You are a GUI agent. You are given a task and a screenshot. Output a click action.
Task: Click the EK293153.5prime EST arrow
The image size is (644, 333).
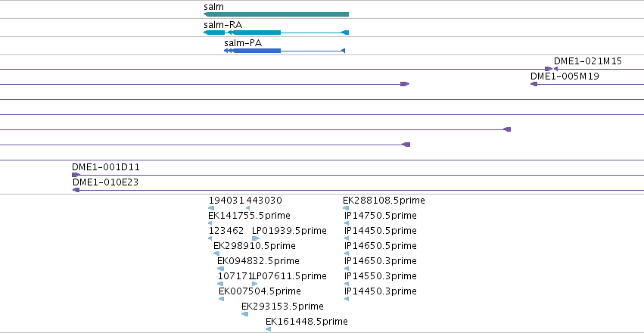click(244, 314)
